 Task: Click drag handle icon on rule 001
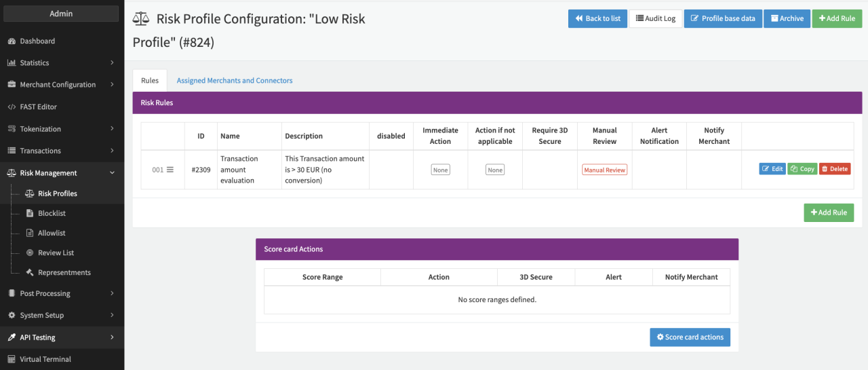coord(170,170)
